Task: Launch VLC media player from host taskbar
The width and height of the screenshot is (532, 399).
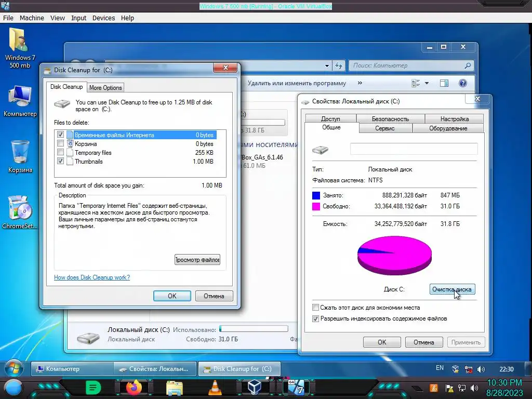Action: (x=215, y=388)
